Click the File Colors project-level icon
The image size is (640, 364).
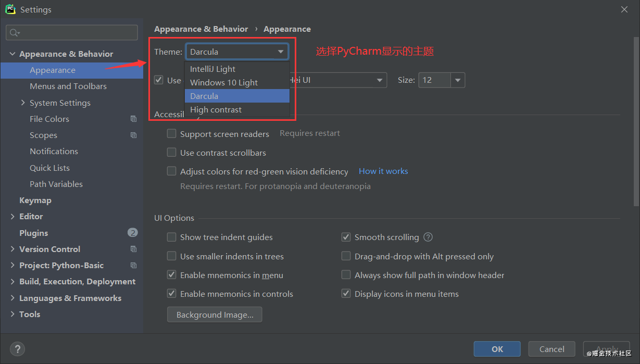click(133, 119)
